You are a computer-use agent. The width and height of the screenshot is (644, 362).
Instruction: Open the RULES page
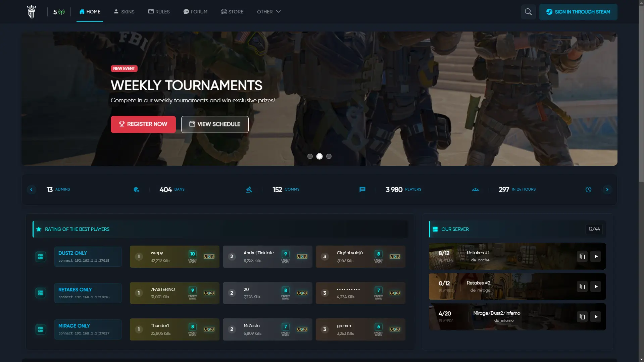tap(159, 12)
